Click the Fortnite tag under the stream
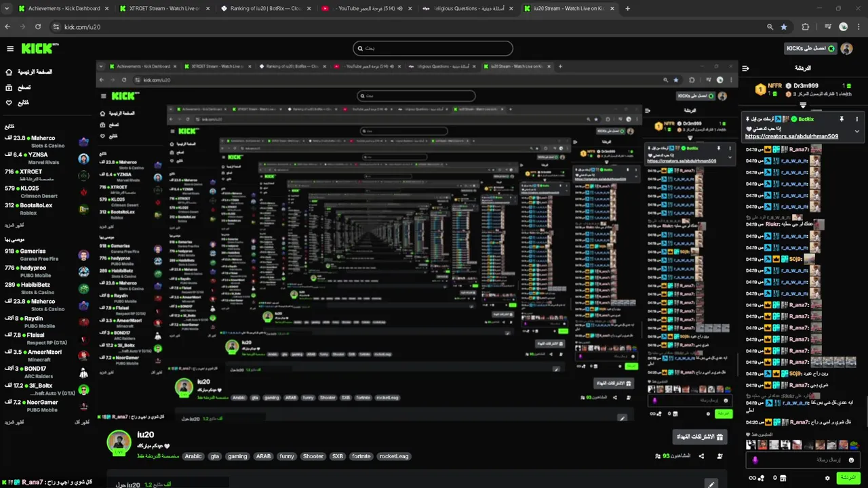Image resolution: width=868 pixels, height=488 pixels. pos(361,456)
